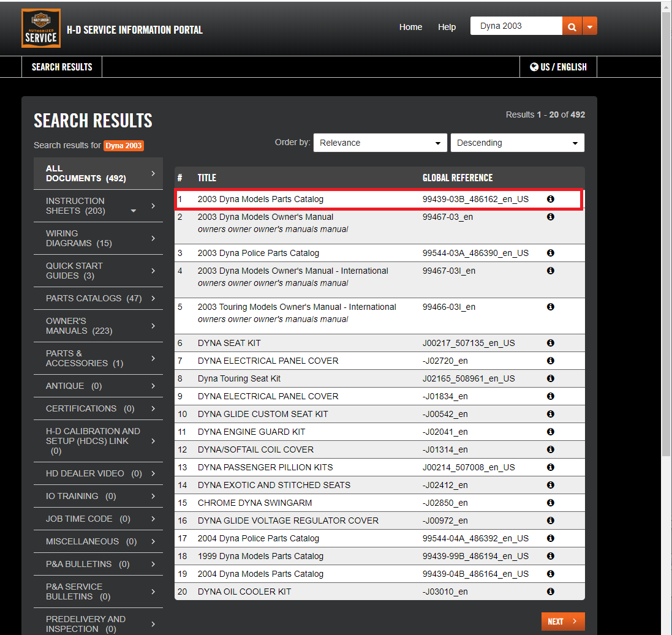Show info for 2003 Dyna Models Parts Catalog
The width and height of the screenshot is (672, 635).
pos(550,199)
